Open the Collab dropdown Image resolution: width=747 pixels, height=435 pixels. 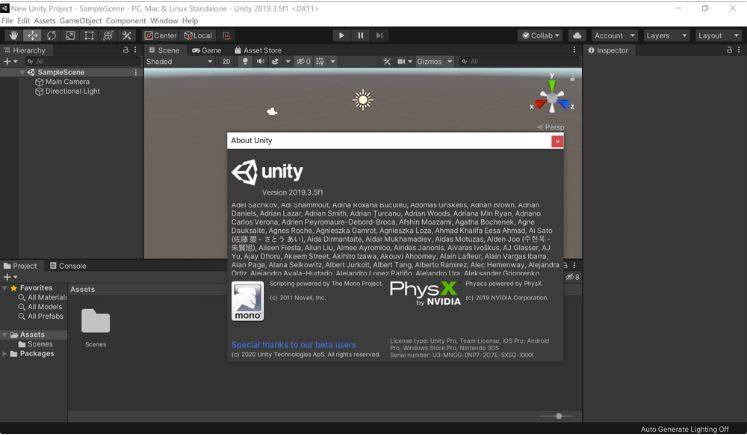point(540,36)
